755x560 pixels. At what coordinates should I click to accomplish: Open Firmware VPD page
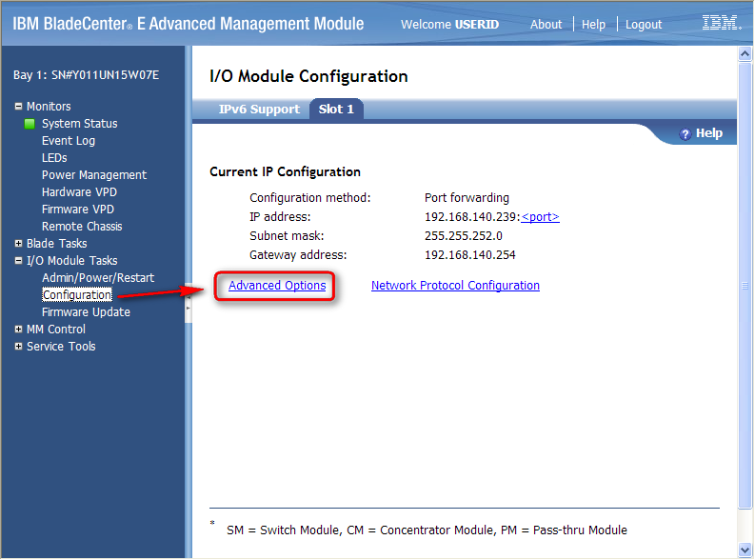click(78, 210)
